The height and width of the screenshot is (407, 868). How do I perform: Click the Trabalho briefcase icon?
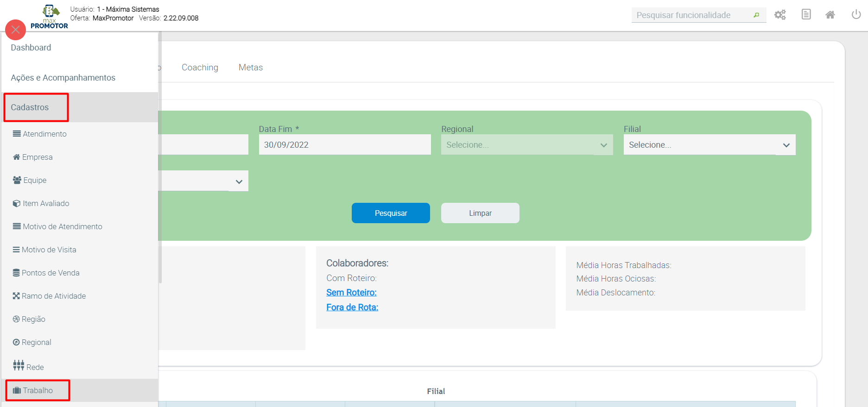pos(17,390)
